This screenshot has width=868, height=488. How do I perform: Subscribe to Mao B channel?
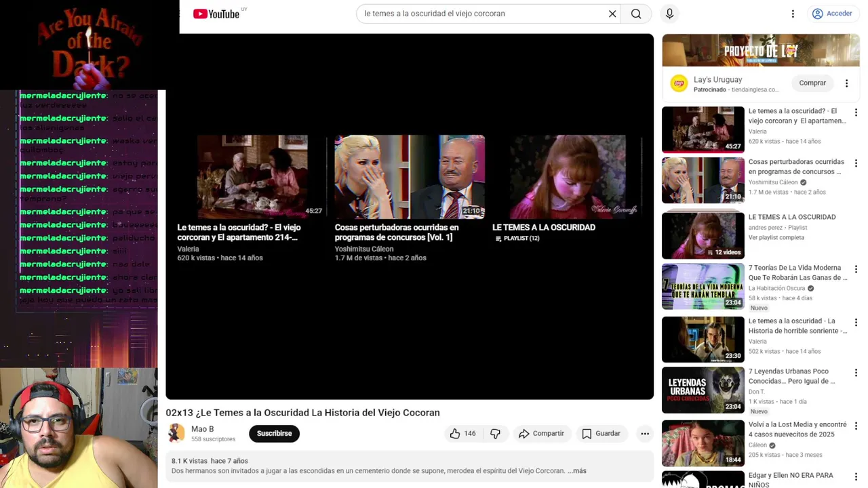click(274, 434)
